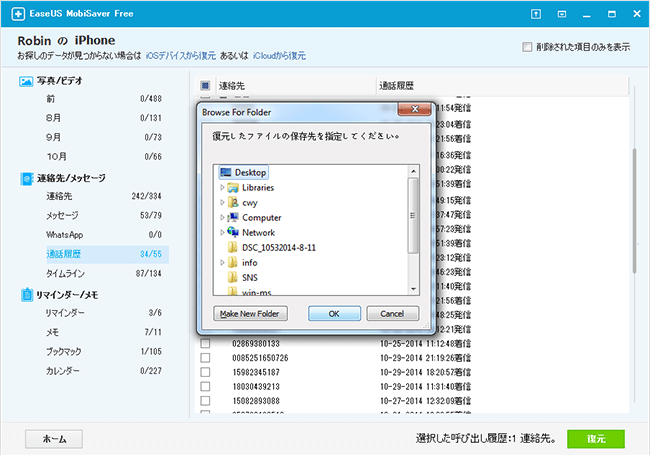Image resolution: width=650 pixels, height=455 pixels.
Task: Click the folder tree vertical scrollbar thumb
Action: pos(413,215)
